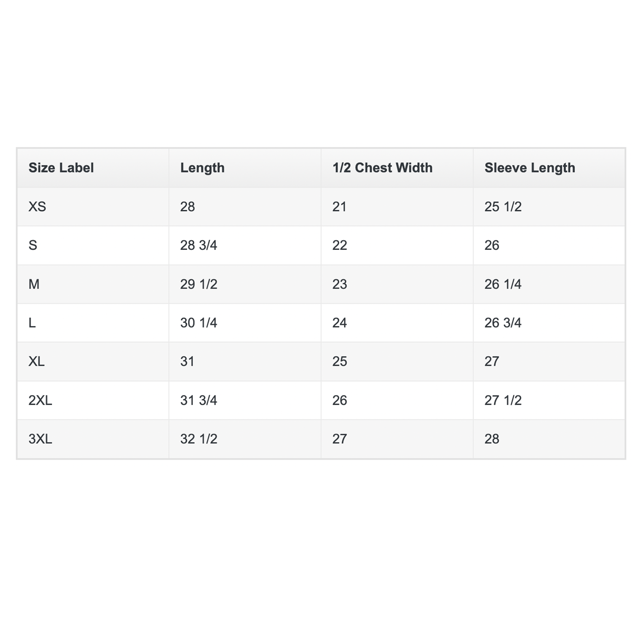Click chest width value 21
This screenshot has width=644, height=644.
(339, 207)
